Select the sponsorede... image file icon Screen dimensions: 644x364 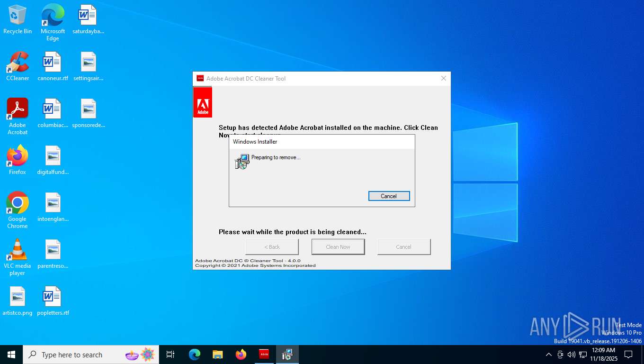88,113
